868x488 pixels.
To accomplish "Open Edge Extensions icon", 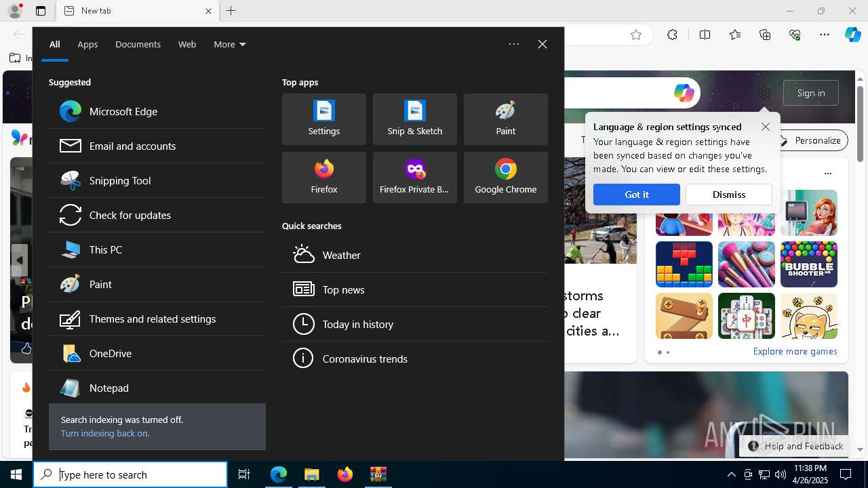I will 672,35.
